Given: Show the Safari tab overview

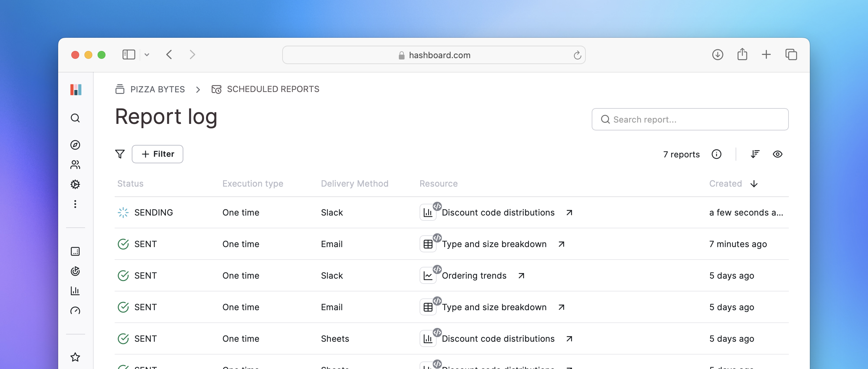Looking at the screenshot, I should click(x=791, y=55).
